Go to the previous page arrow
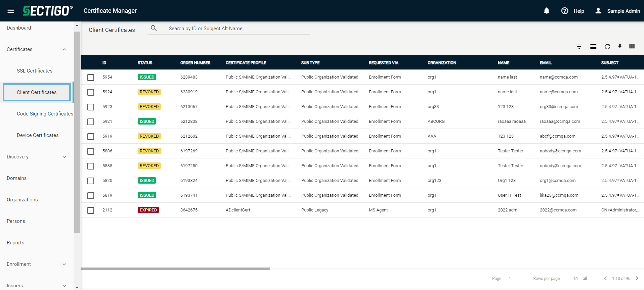This screenshot has height=290, width=644. (605, 278)
